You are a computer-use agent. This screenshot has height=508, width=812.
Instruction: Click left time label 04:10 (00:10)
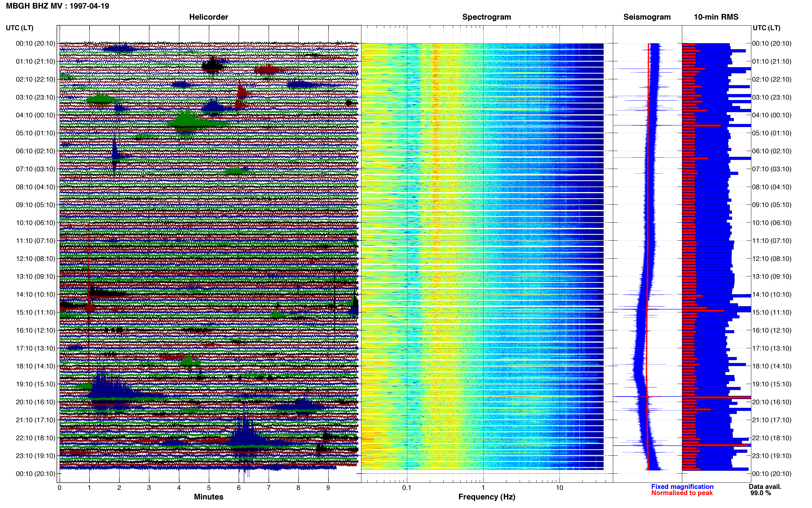36,115
